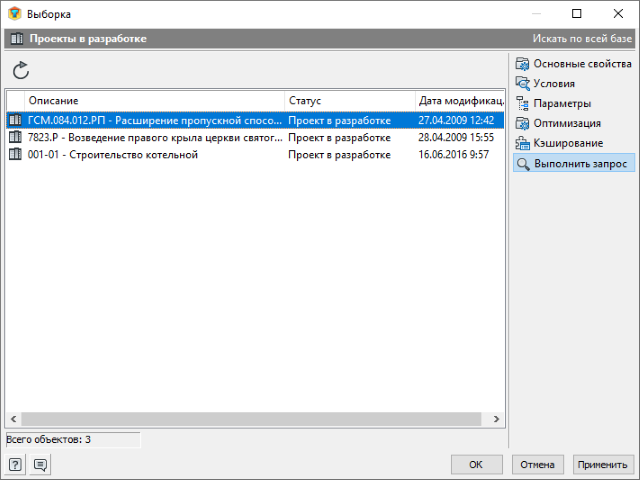
Task: Open the help question mark icon
Action: (16, 464)
